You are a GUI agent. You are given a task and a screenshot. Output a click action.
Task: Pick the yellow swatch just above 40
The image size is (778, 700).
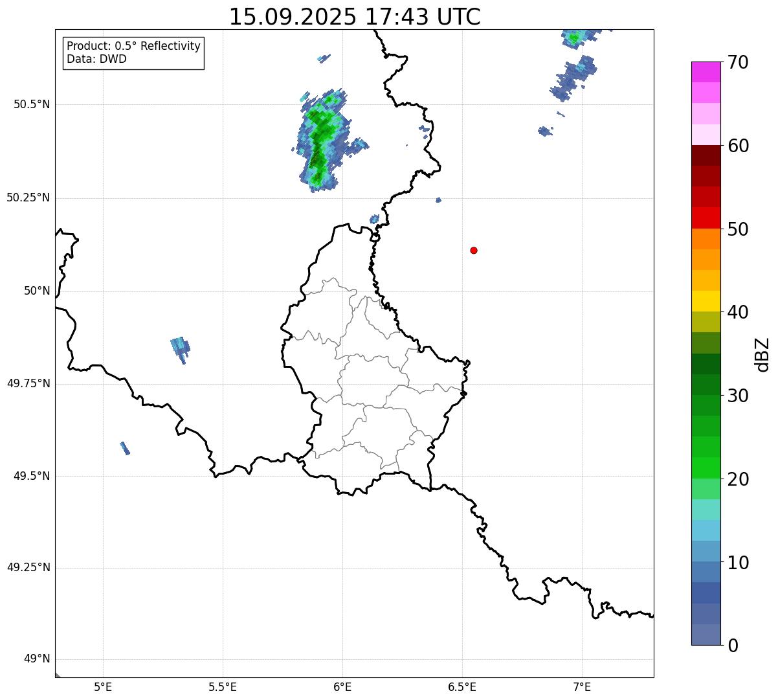[706, 301]
